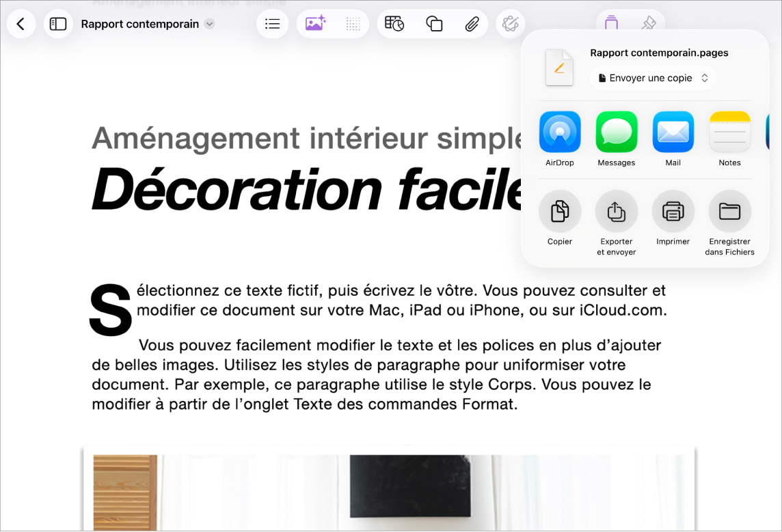Click the Imprimer action
Image resolution: width=782 pixels, height=532 pixels.
click(673, 218)
